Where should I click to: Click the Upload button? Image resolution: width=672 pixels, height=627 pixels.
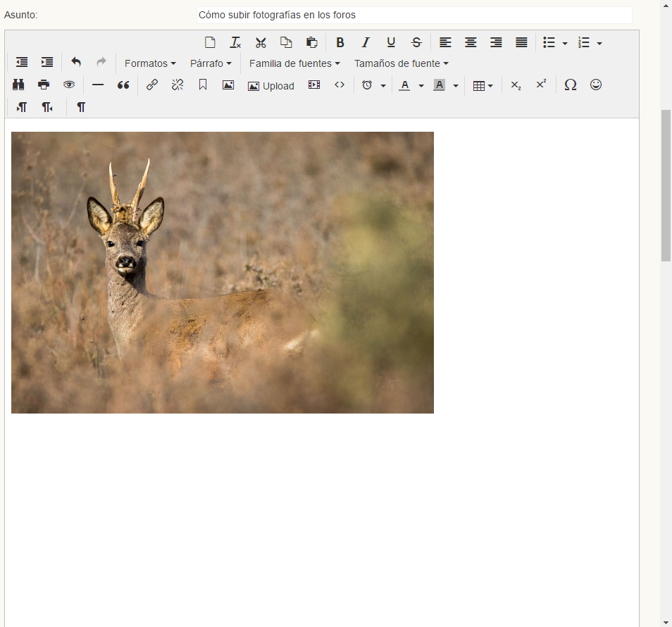[271, 86]
